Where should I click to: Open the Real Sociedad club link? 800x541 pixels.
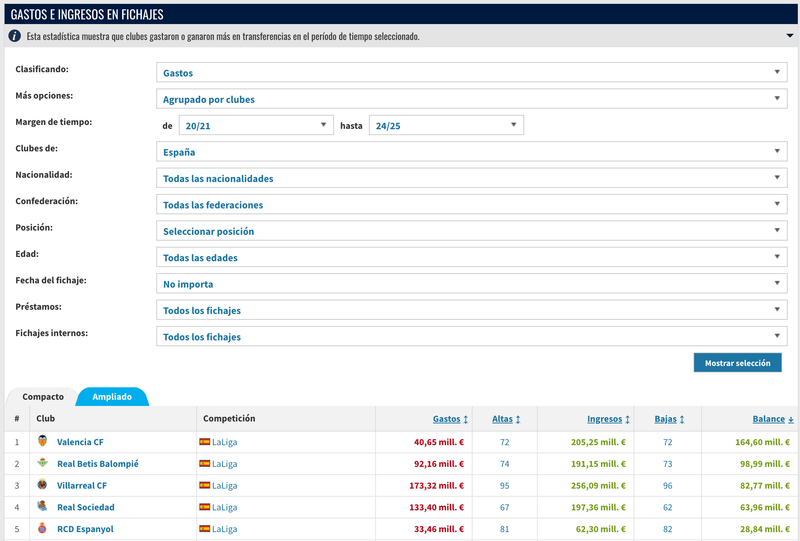coord(85,507)
